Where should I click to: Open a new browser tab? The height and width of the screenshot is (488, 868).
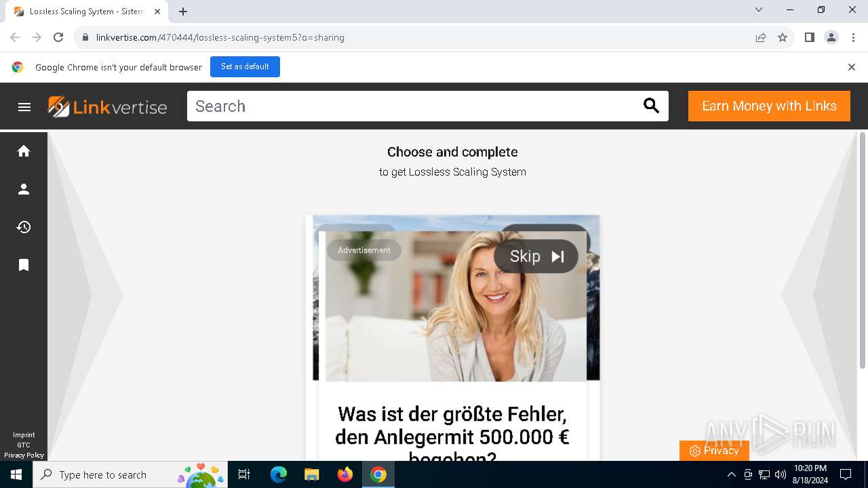183,12
